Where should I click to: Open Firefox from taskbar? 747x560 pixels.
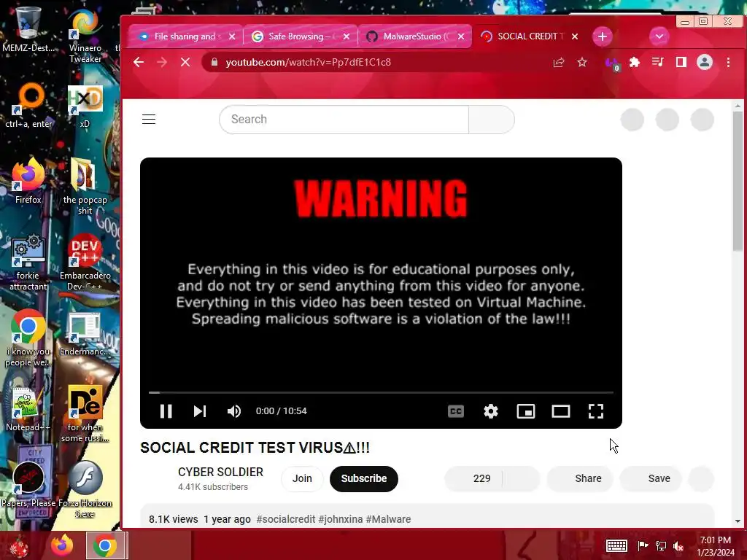[x=62, y=545]
